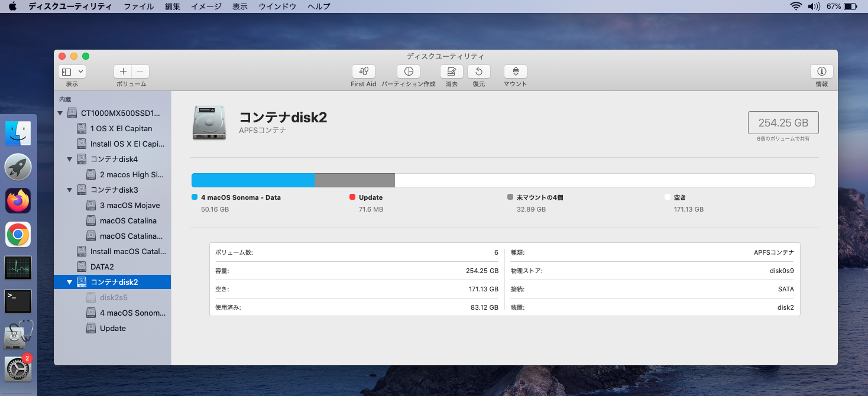Select the grayed-out disk2s5 volume
This screenshot has height=396, width=868.
113,297
